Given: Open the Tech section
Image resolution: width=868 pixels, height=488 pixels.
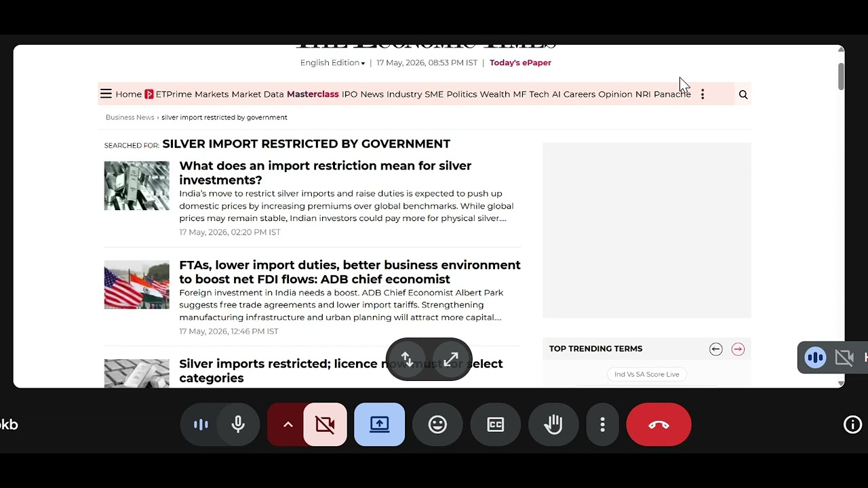Looking at the screenshot, I should (x=539, y=94).
